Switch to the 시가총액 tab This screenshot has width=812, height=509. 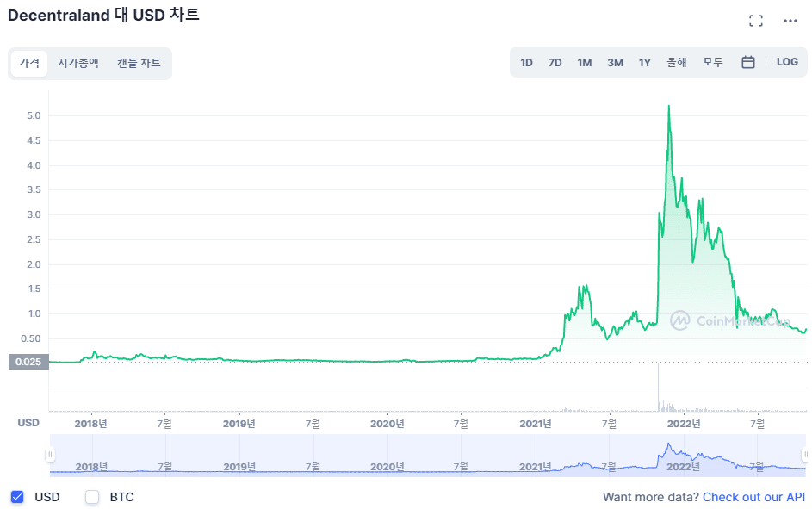(x=78, y=63)
